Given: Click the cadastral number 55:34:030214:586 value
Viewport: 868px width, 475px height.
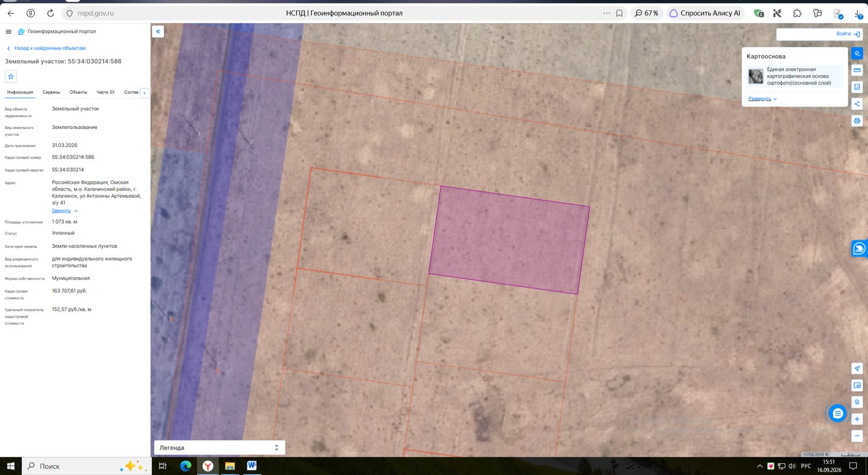Looking at the screenshot, I should (73, 157).
